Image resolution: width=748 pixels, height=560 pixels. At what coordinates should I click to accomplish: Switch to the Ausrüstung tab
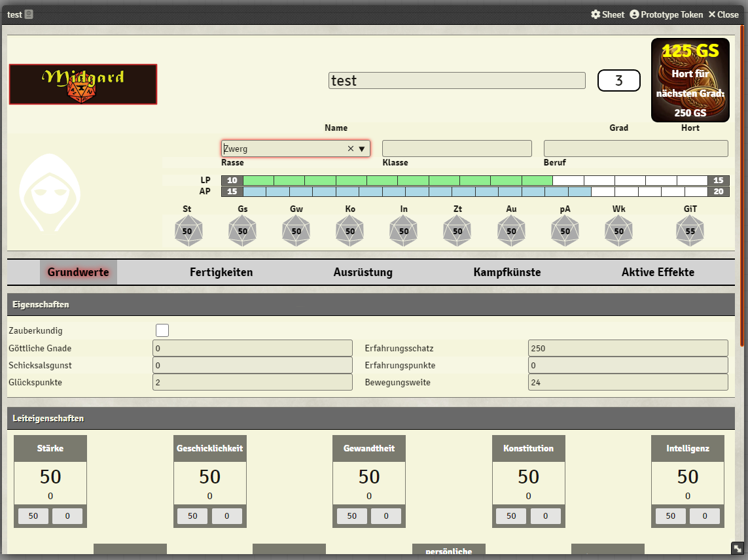pos(363,272)
